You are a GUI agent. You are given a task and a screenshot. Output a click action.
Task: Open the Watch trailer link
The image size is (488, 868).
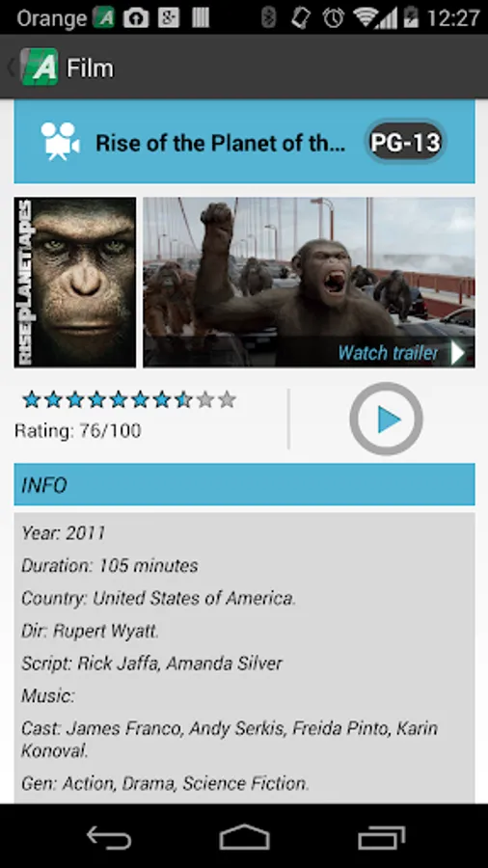388,353
